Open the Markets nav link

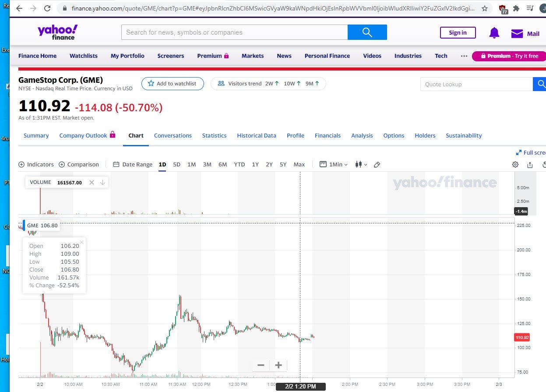pos(253,56)
